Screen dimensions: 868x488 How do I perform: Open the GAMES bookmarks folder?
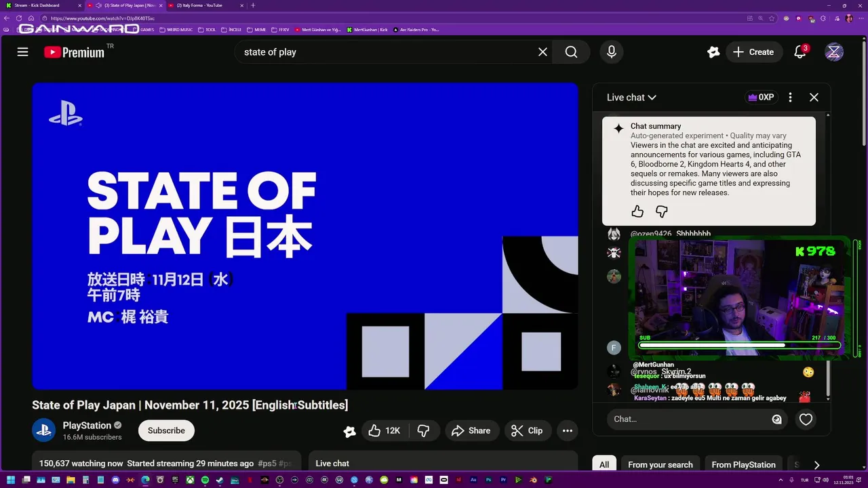click(143, 30)
